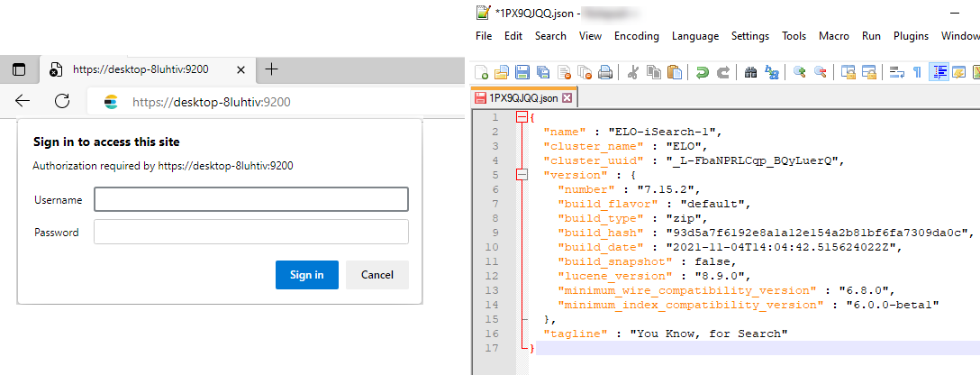Open the Macro menu
The width and height of the screenshot is (980, 375).
[x=834, y=36]
